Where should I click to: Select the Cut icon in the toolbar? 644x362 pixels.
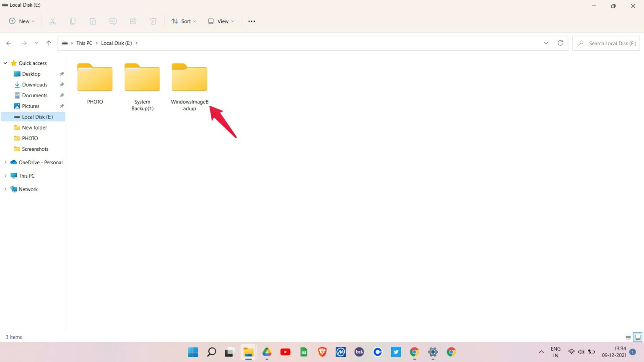tap(52, 21)
